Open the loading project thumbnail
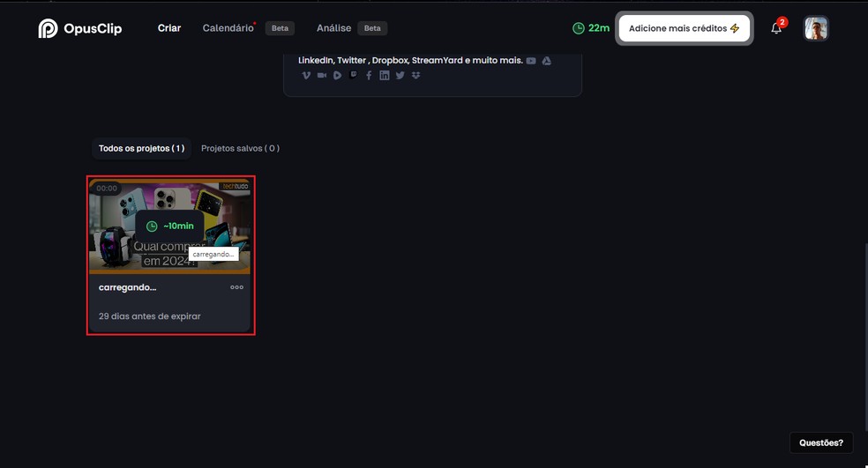The image size is (868, 468). click(170, 227)
